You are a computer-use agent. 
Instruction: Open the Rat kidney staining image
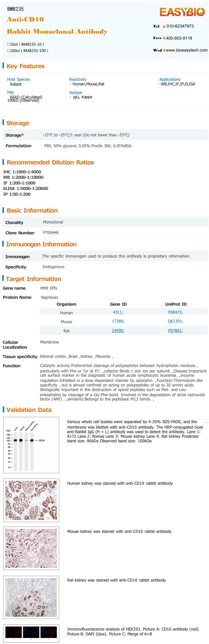31,597
